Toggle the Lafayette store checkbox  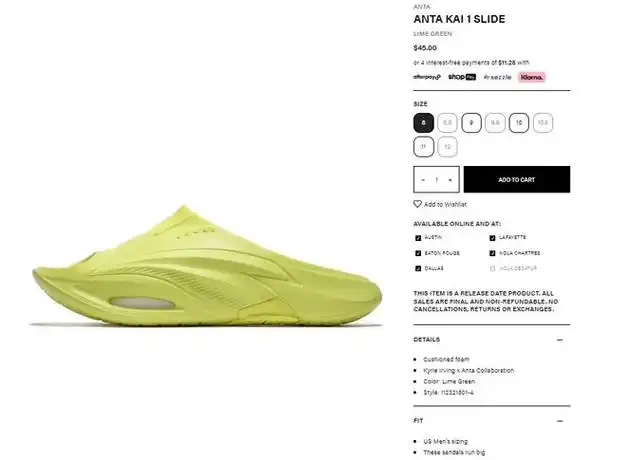pyautogui.click(x=492, y=238)
